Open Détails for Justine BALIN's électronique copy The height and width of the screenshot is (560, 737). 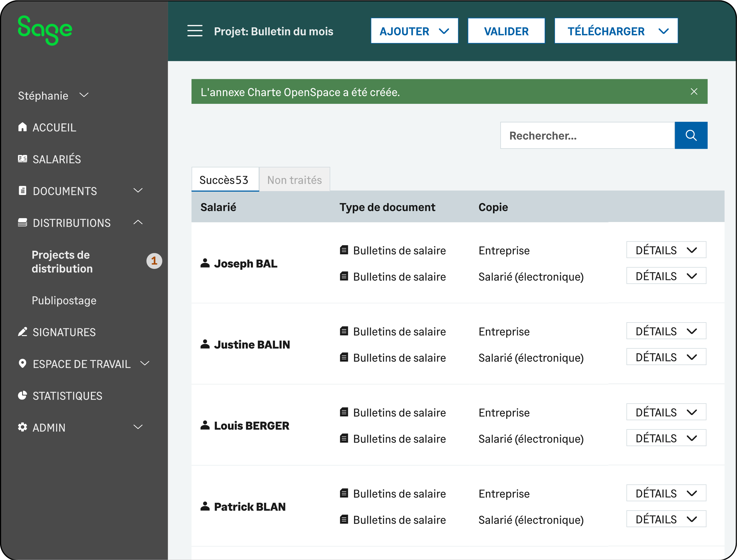pos(666,357)
